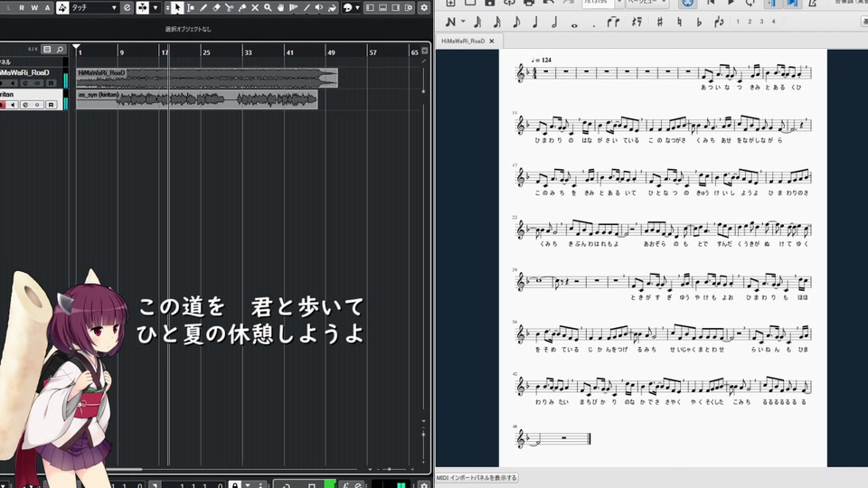Select the Draw pencil tool
Screen dimensions: 868x488
[x=204, y=8]
